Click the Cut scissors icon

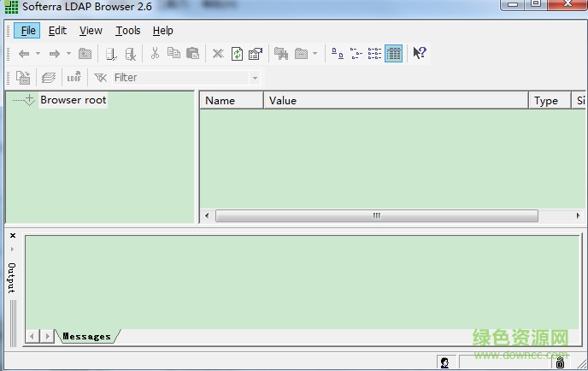(155, 53)
